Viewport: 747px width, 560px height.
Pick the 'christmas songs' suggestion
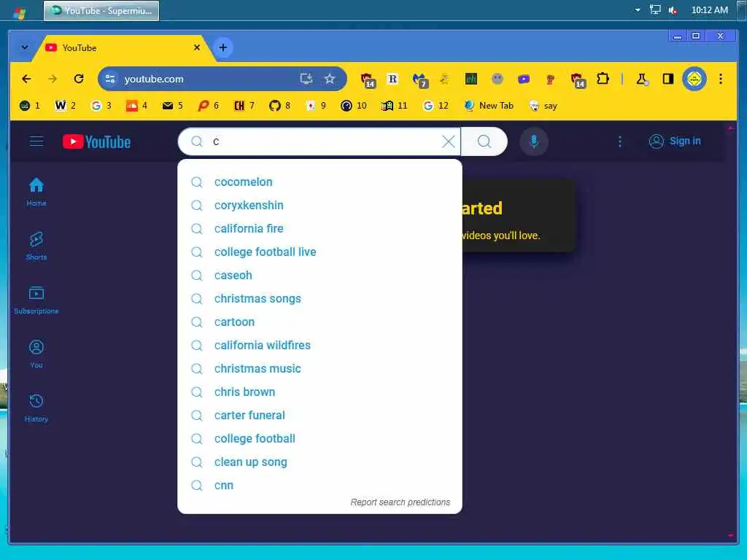click(320, 298)
